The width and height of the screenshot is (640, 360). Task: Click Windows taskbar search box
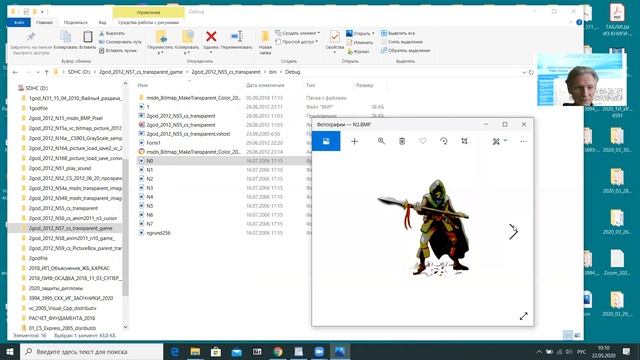click(91, 351)
